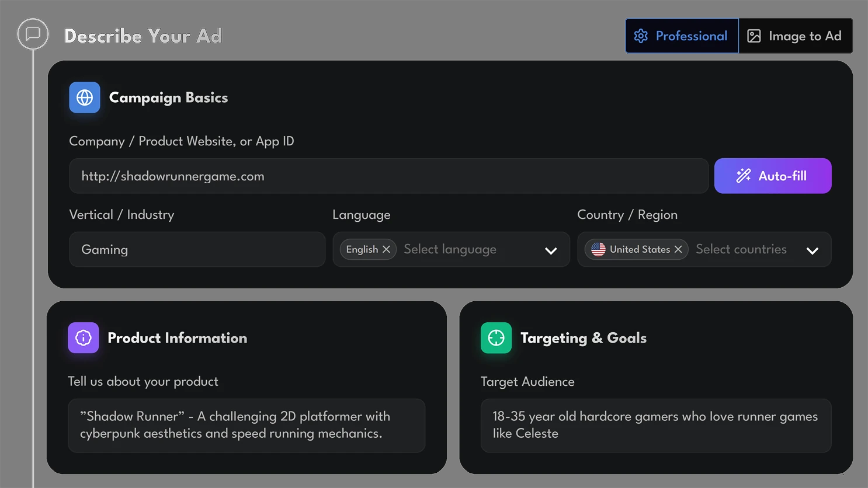868x488 pixels.
Task: Switch to the Image to Ad tab
Action: point(796,36)
